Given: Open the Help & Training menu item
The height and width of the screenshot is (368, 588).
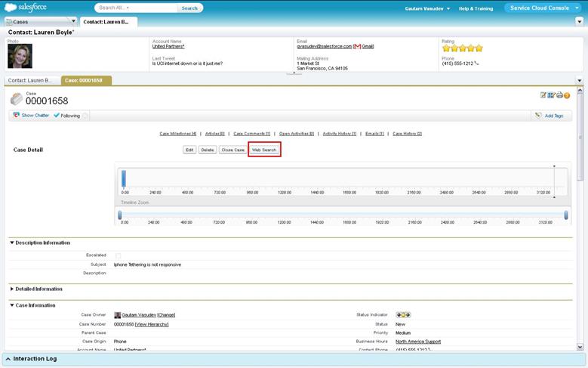Looking at the screenshot, I should point(476,8).
